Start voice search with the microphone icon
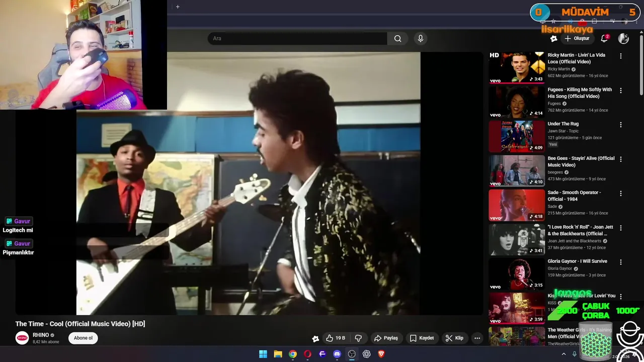Viewport: 644px width, 362px height. coord(421,38)
